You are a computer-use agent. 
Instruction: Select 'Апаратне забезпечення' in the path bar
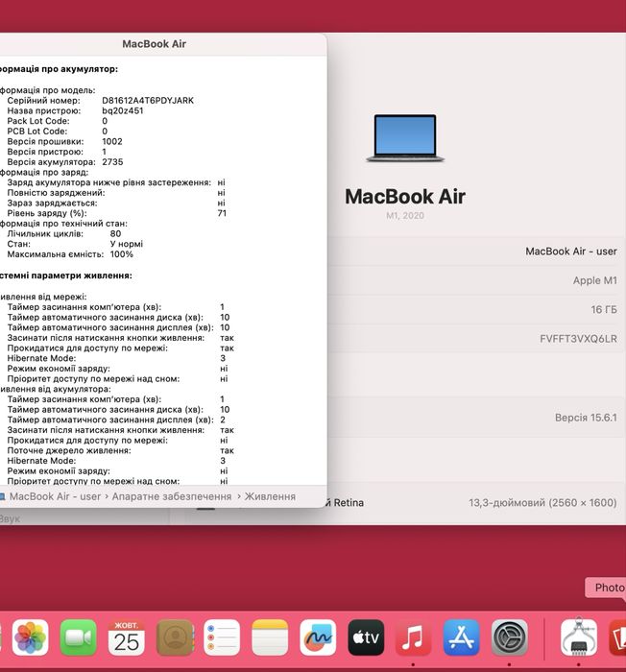172,496
